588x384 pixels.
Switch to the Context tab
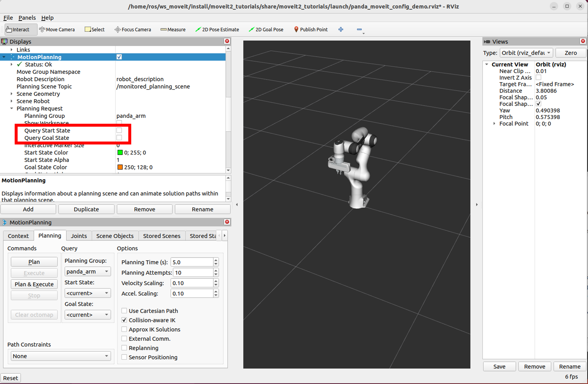tap(18, 236)
